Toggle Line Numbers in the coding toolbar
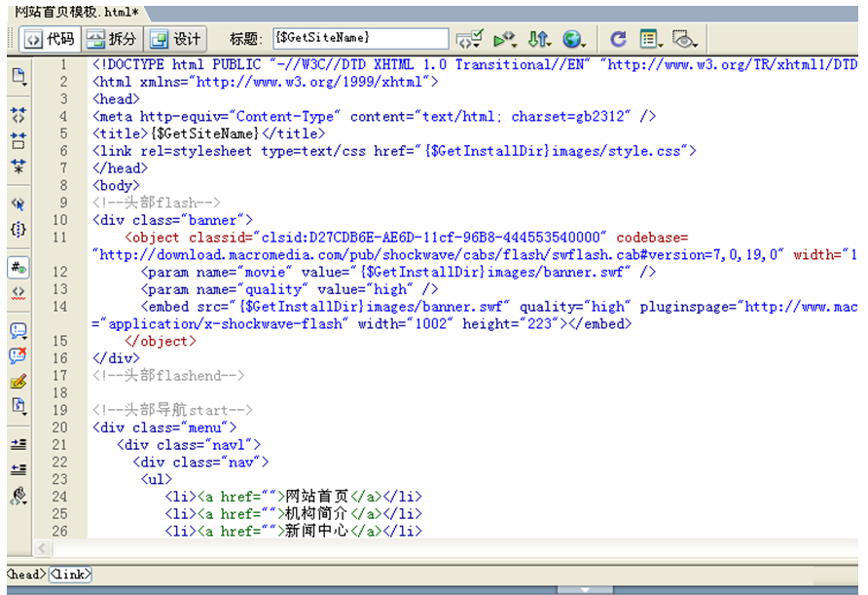868x595 pixels. (x=18, y=268)
